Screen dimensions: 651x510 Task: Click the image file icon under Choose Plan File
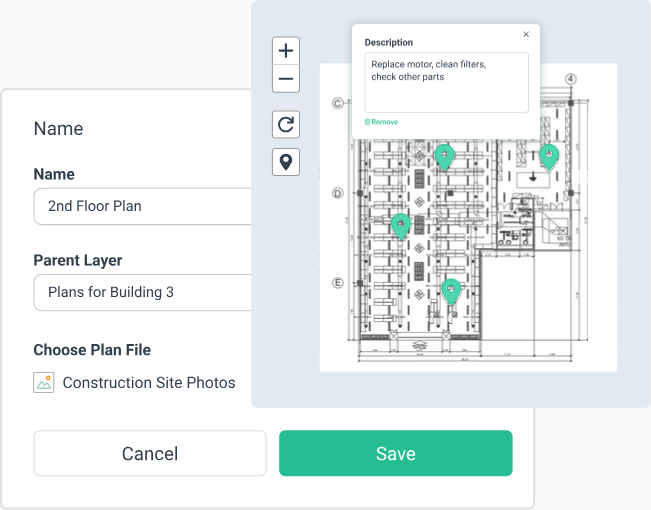point(43,382)
